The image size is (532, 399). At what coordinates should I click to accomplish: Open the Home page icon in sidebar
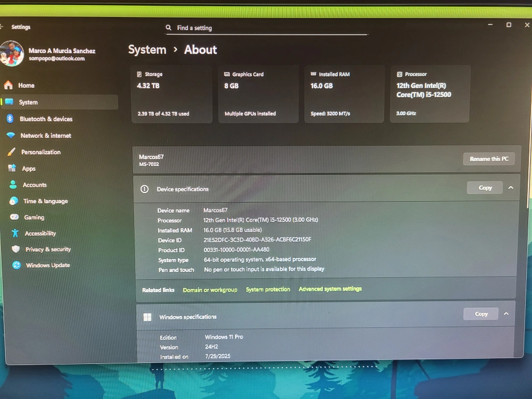pos(9,85)
